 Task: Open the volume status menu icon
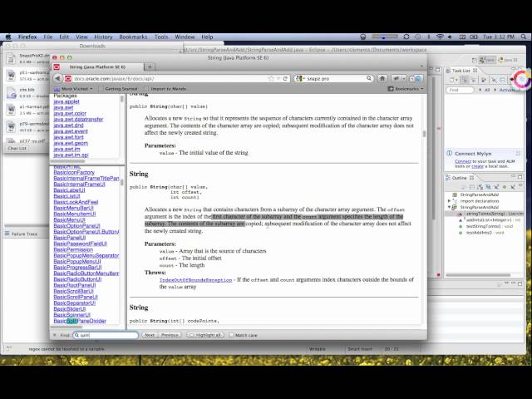coord(451,37)
